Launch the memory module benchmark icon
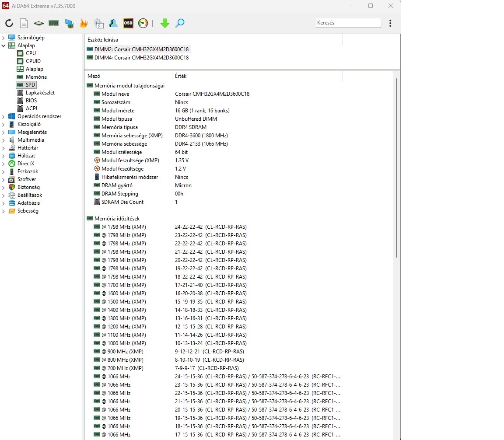Image resolution: width=504 pixels, height=440 pixels. coord(54,23)
